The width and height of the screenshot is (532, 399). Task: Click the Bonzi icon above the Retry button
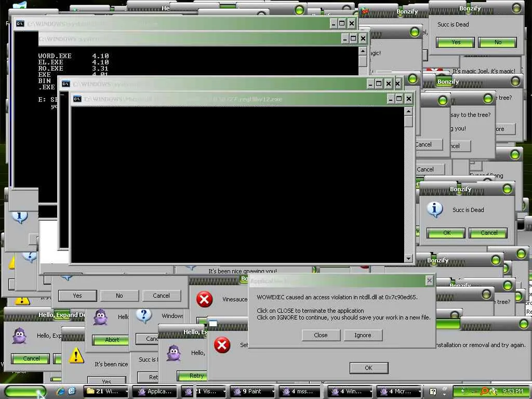pyautogui.click(x=174, y=353)
